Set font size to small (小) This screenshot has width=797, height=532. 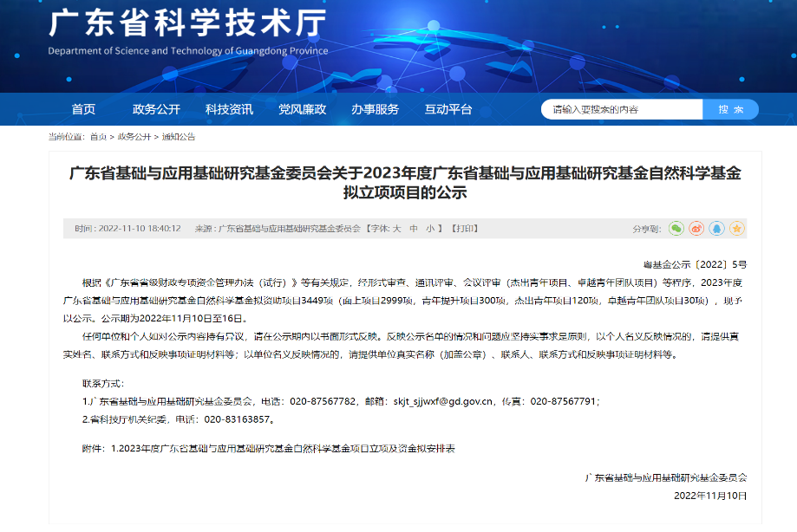coord(429,229)
